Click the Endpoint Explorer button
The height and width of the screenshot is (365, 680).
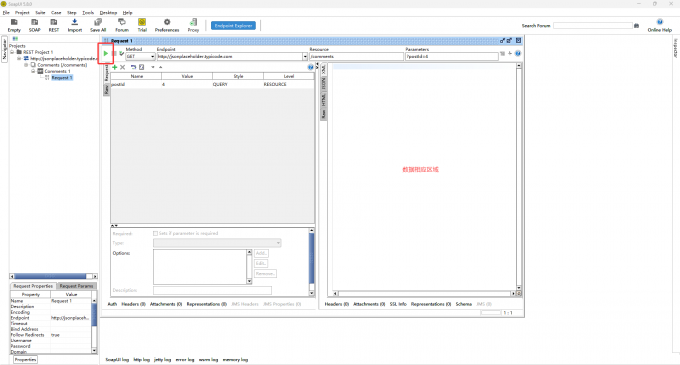coord(233,26)
